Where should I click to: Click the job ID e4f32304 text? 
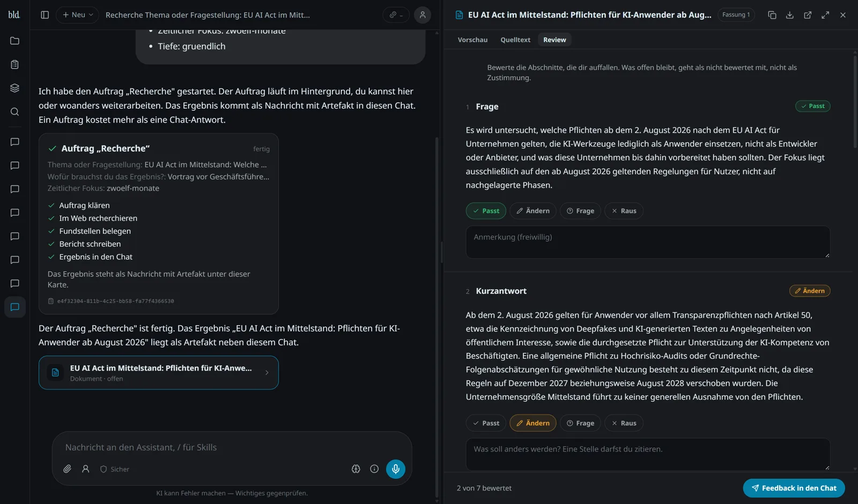point(116,301)
